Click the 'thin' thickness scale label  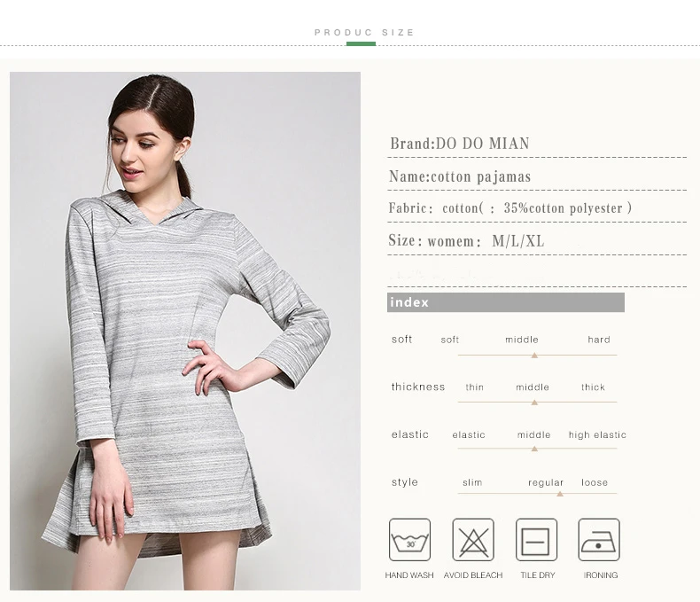click(475, 387)
